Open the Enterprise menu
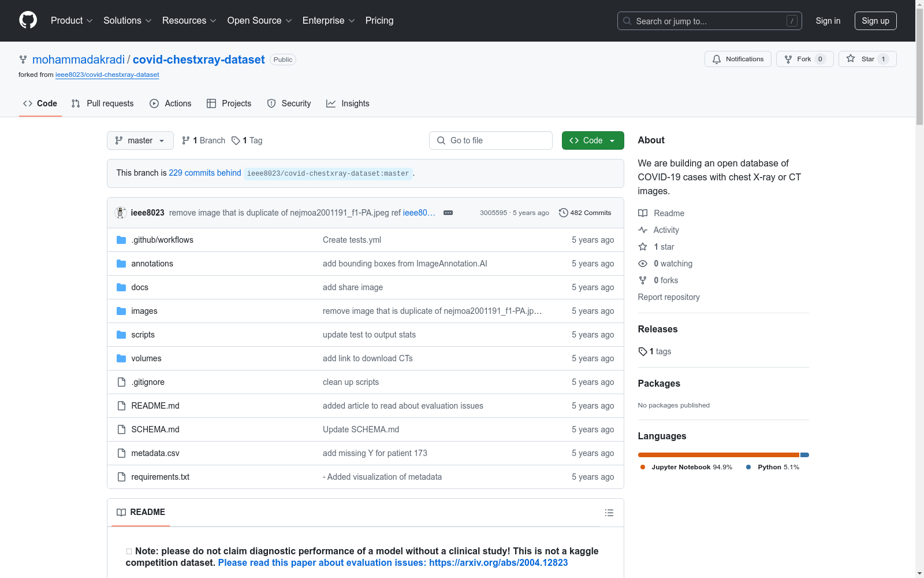This screenshot has height=578, width=924. [x=329, y=20]
